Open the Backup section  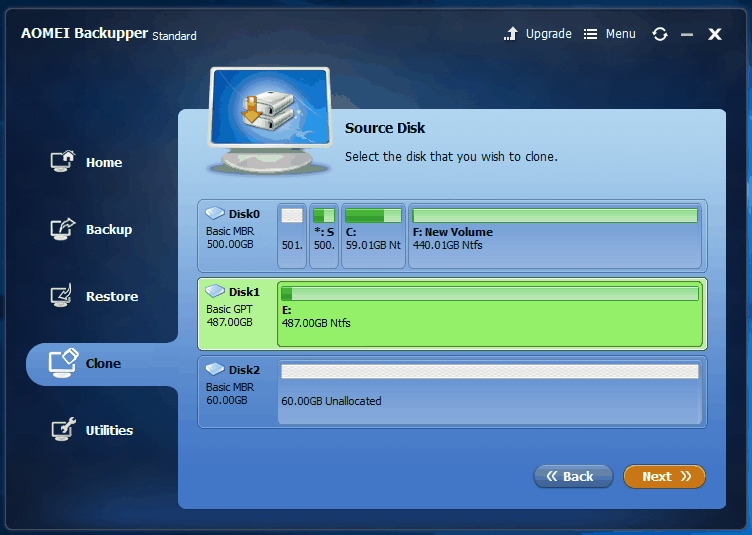(92, 229)
